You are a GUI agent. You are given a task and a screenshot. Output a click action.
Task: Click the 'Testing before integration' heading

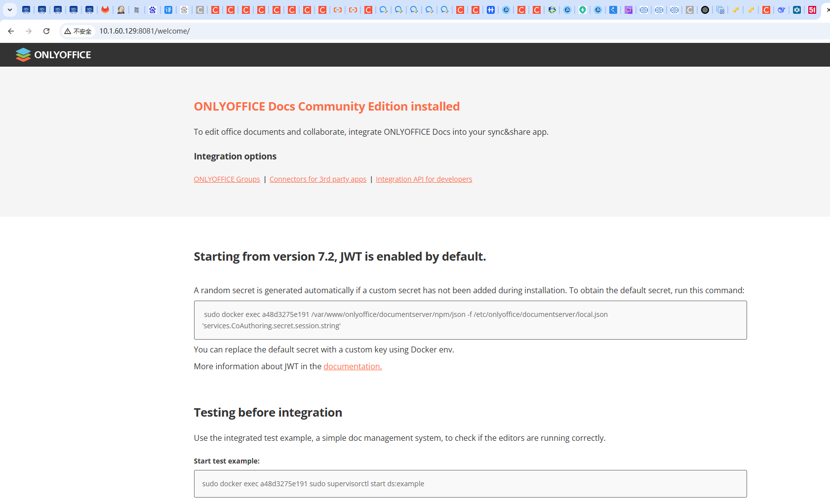click(x=268, y=413)
